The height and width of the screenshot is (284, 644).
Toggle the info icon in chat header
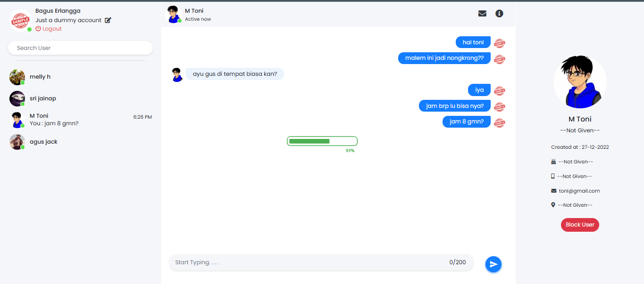click(x=499, y=14)
